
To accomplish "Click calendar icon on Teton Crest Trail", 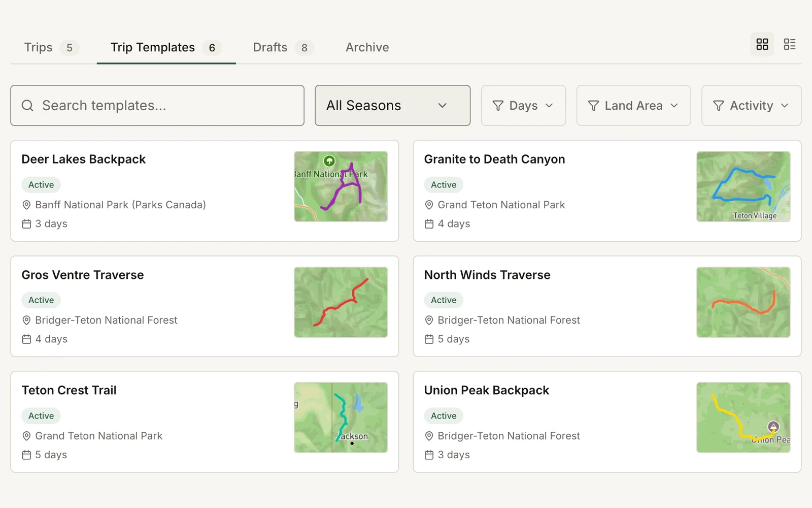I will [26, 455].
